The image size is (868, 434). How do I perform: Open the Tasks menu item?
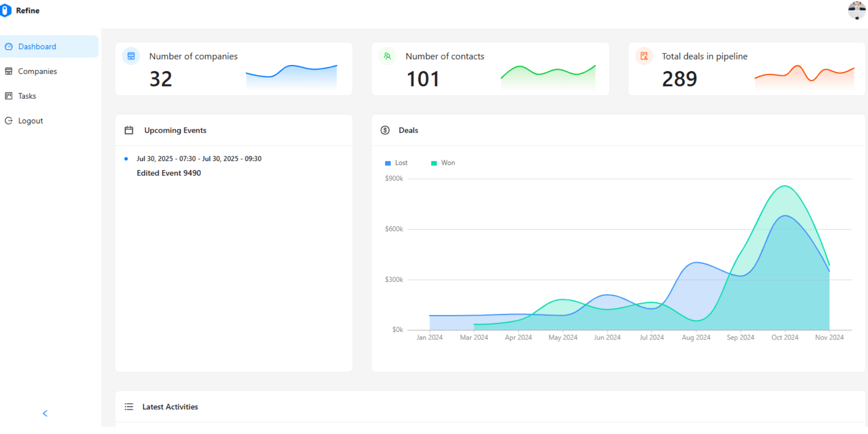49,96
